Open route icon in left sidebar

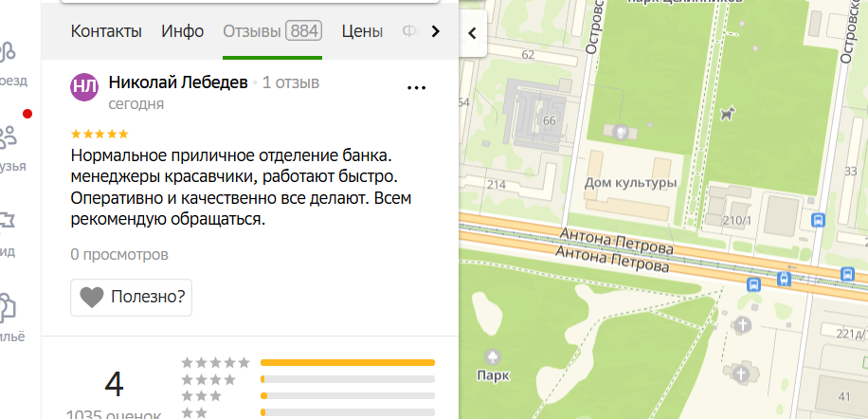8,52
